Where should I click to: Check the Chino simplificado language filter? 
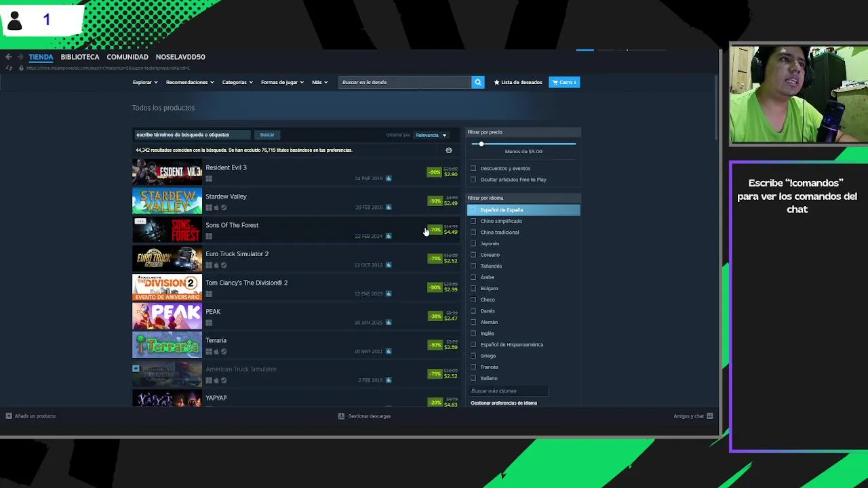coord(473,221)
